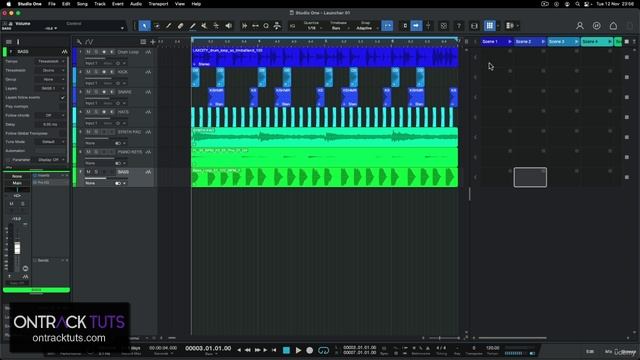Open the Quantize value dropdown
The width and height of the screenshot is (640, 360).
[313, 28]
